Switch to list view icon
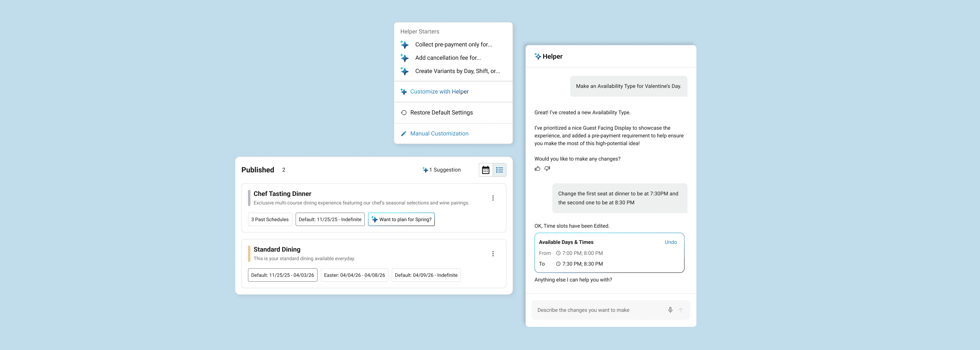Image resolution: width=980 pixels, height=350 pixels. [500, 170]
